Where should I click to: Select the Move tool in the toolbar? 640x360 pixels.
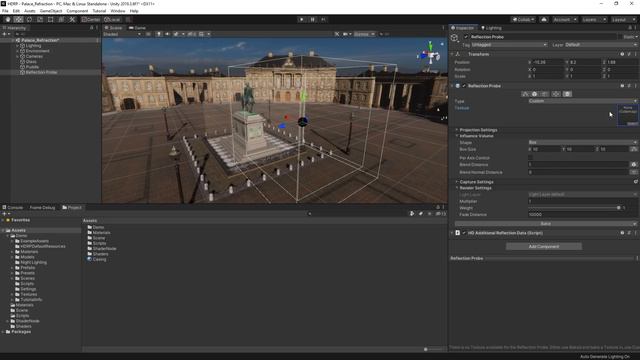click(x=18, y=19)
